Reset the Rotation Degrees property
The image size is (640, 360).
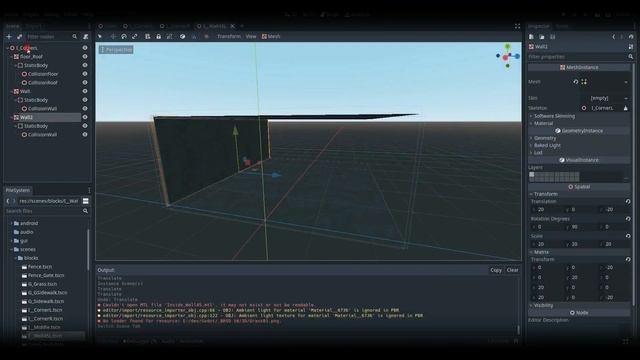pos(628,219)
